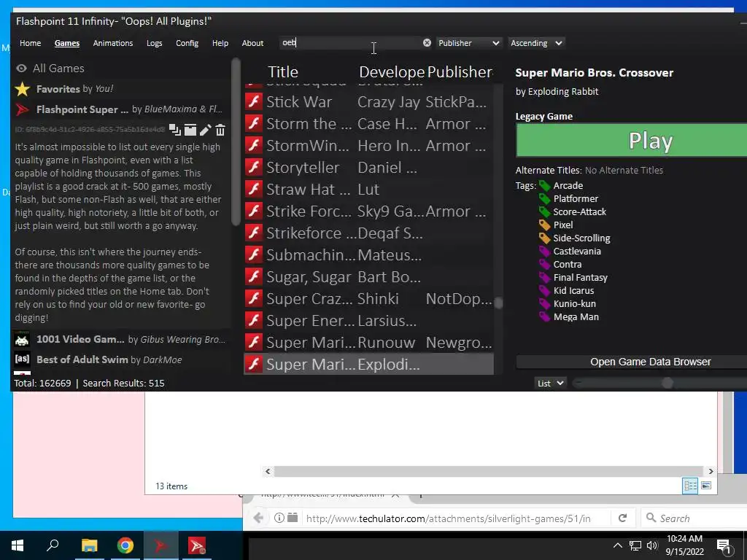Click the green Play button

coord(631,141)
